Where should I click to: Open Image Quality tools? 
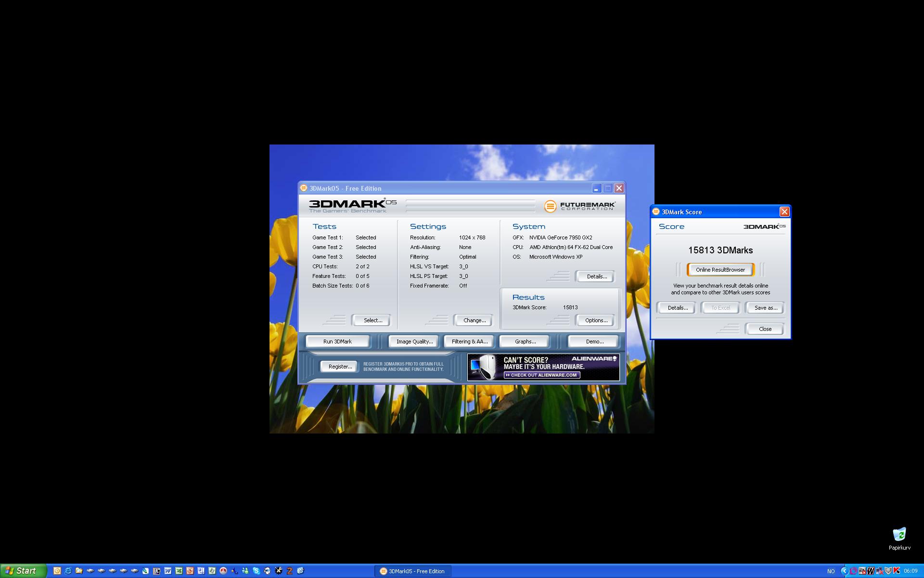(x=414, y=342)
